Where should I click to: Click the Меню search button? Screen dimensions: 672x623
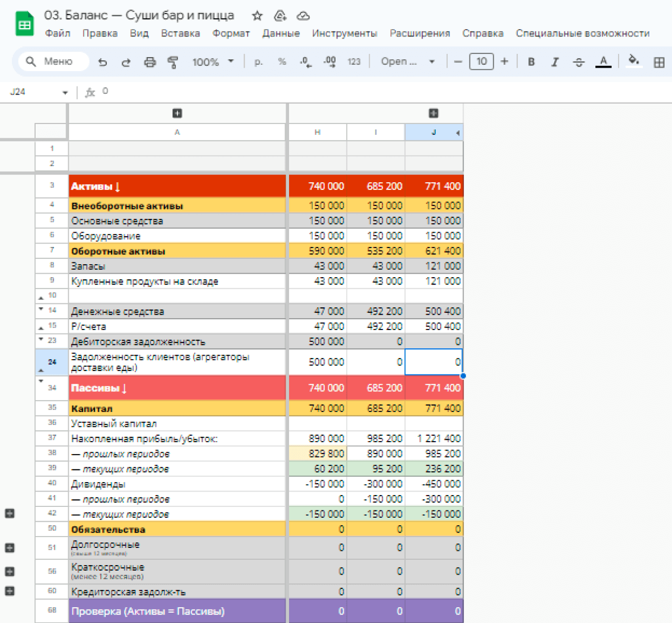(x=53, y=61)
